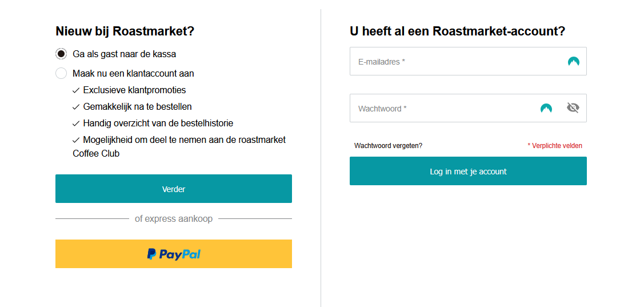Click the red '* Verplichte velden' note
Image resolution: width=644 pixels, height=307 pixels.
pyautogui.click(x=555, y=145)
